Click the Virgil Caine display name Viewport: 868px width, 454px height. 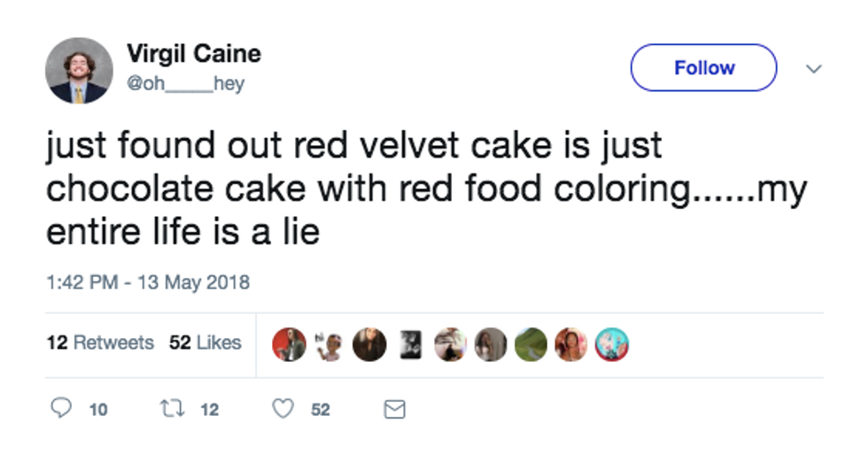pos(194,54)
